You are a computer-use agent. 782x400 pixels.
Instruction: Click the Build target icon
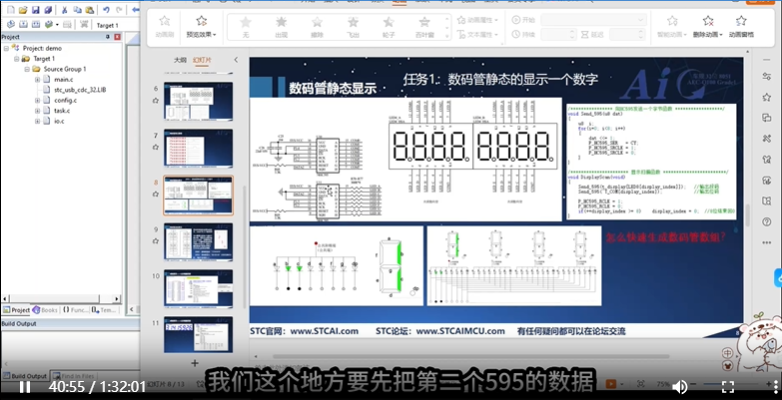click(x=23, y=24)
